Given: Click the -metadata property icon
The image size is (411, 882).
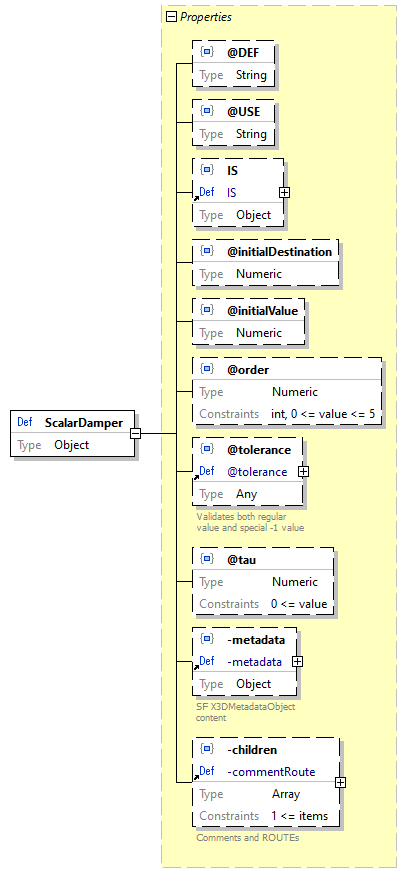Looking at the screenshot, I should pyautogui.click(x=207, y=640).
